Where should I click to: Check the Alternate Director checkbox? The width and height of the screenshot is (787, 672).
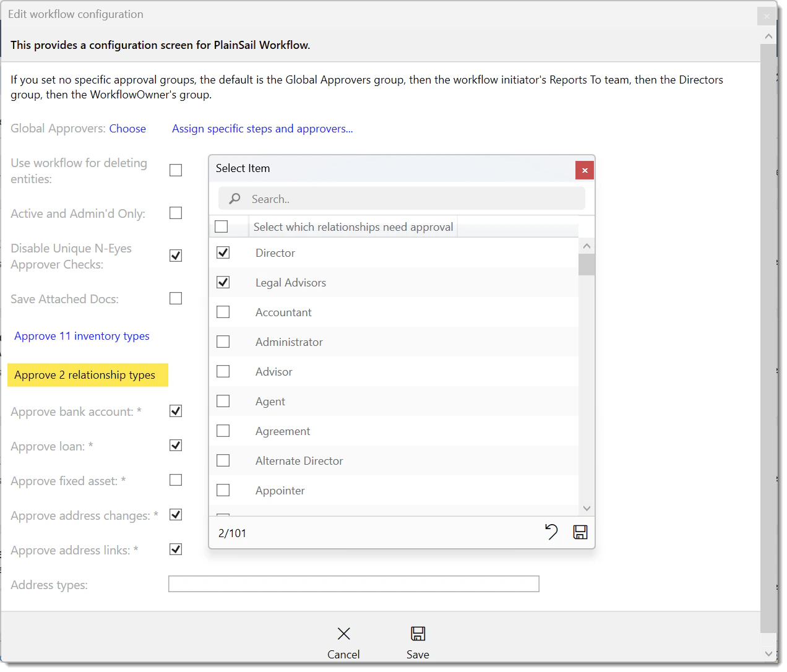(x=223, y=460)
